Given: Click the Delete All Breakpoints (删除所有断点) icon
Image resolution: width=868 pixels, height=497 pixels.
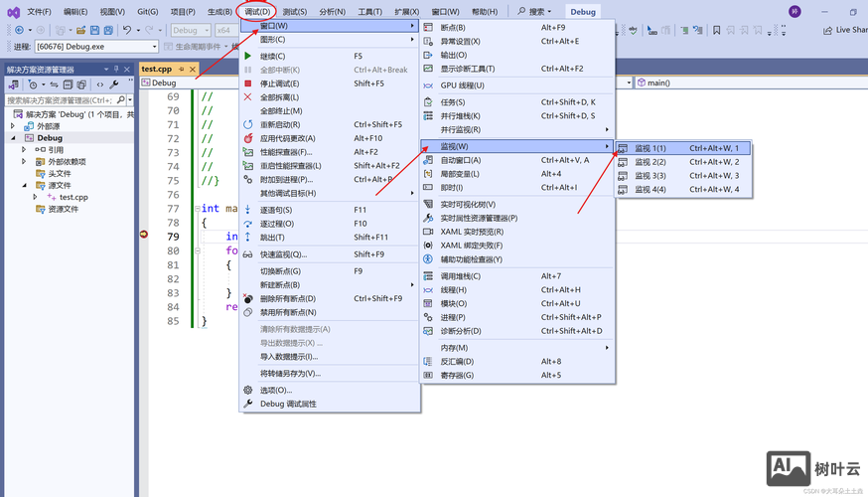Looking at the screenshot, I should (247, 298).
